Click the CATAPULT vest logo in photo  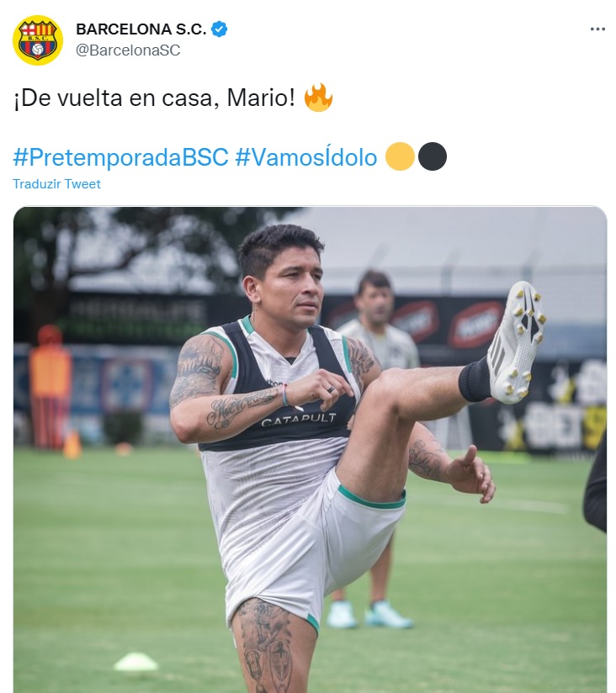[x=299, y=419]
